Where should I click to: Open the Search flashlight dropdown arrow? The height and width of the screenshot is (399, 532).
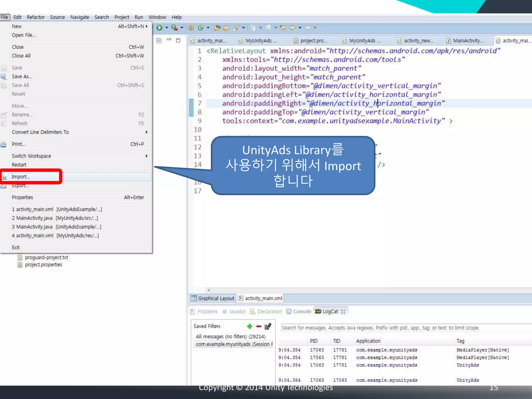pyautogui.click(x=243, y=28)
